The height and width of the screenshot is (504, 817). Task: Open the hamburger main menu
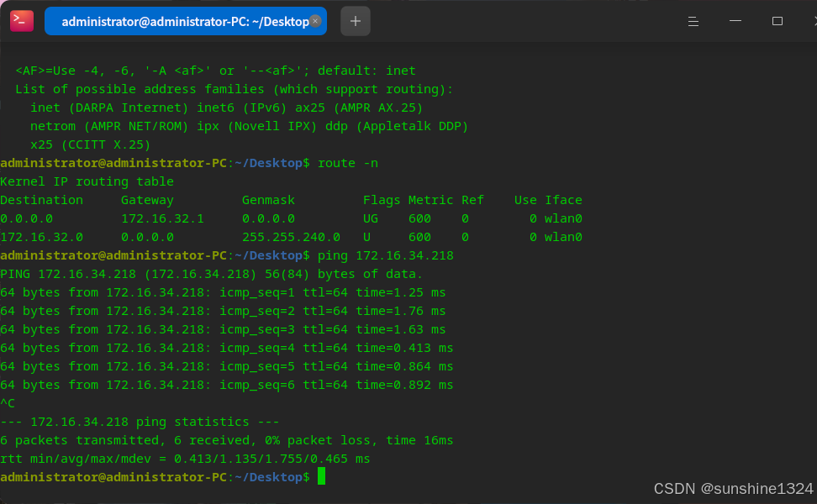(x=693, y=21)
